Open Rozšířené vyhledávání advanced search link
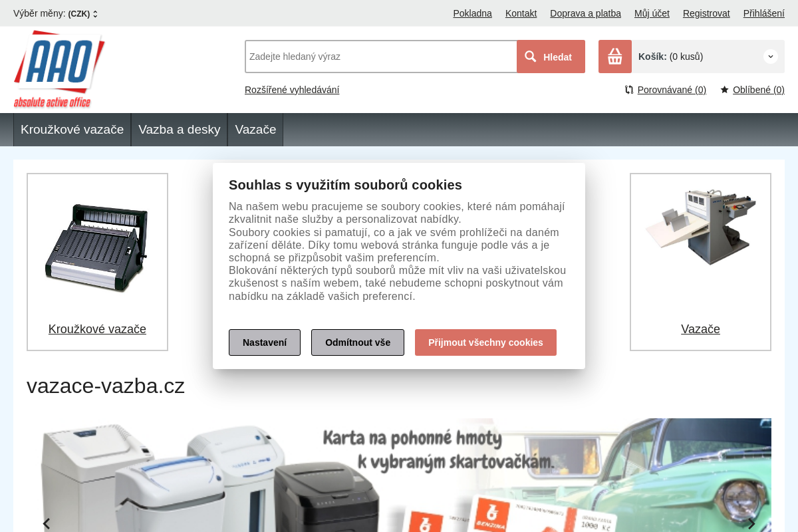This screenshot has width=798, height=532. (x=292, y=90)
